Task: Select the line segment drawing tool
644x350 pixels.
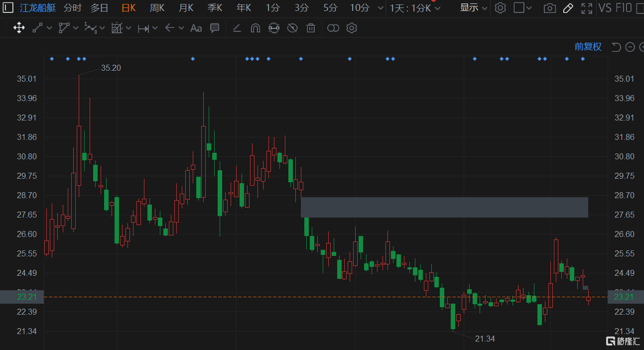Action: click(x=37, y=28)
